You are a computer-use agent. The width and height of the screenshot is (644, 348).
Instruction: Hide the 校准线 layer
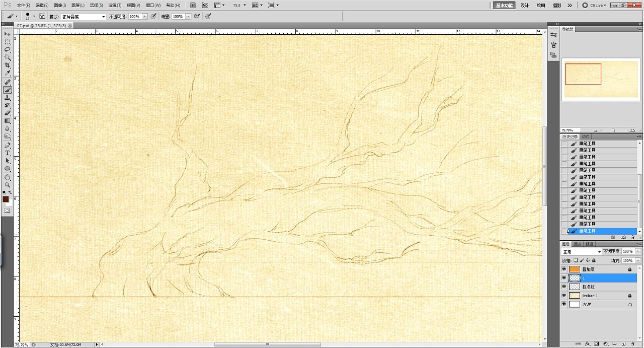pos(564,287)
